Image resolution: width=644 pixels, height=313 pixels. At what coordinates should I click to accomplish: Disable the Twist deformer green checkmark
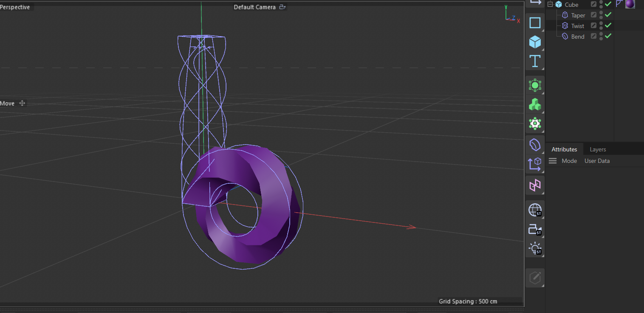click(608, 26)
